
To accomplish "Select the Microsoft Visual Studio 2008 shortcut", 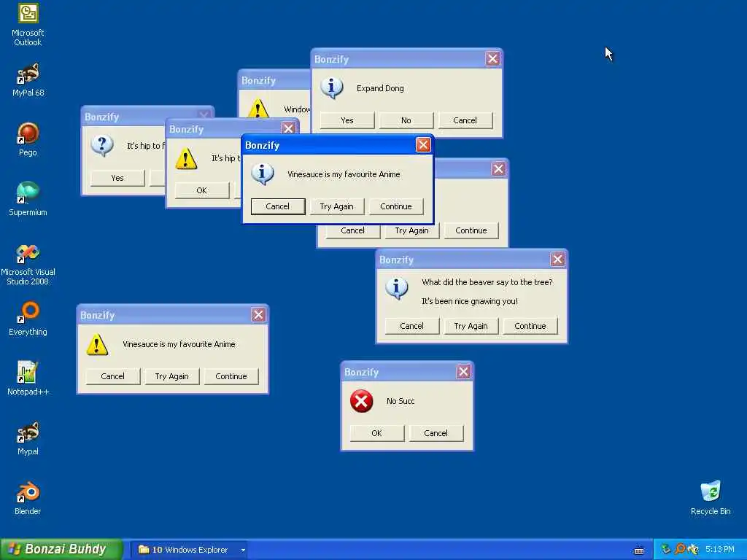I will (x=28, y=263).
